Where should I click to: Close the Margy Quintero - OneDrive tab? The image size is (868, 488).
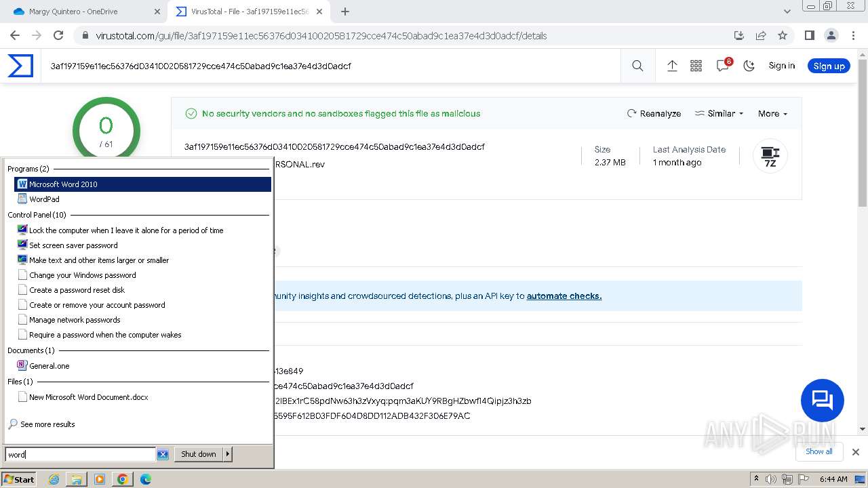(x=157, y=12)
